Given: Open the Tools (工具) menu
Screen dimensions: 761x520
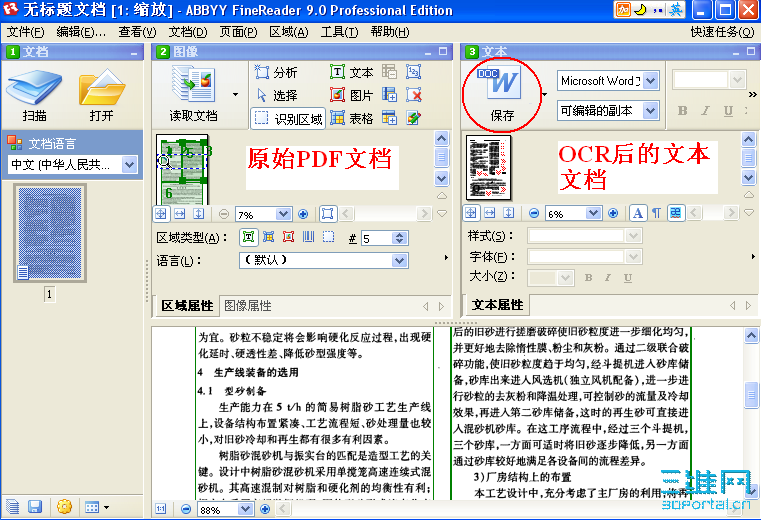Looking at the screenshot, I should point(339,32).
